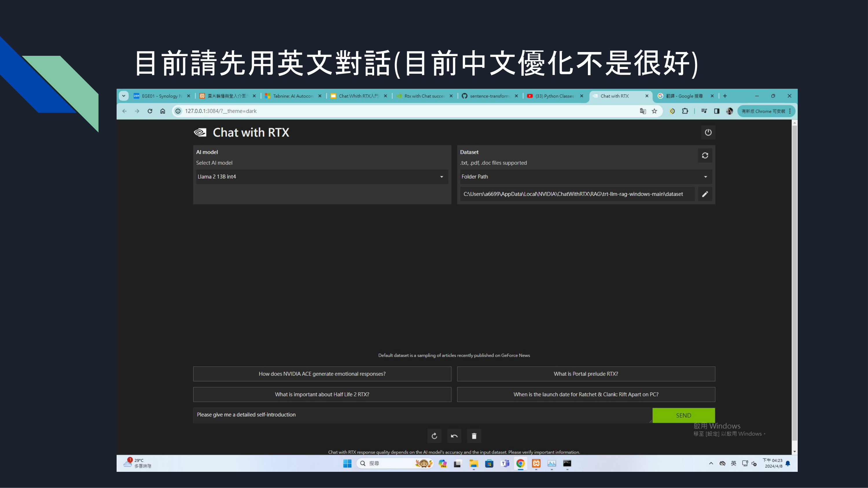Open the tab search dropdown in Chrome
Viewport: 868px width, 488px height.
124,96
